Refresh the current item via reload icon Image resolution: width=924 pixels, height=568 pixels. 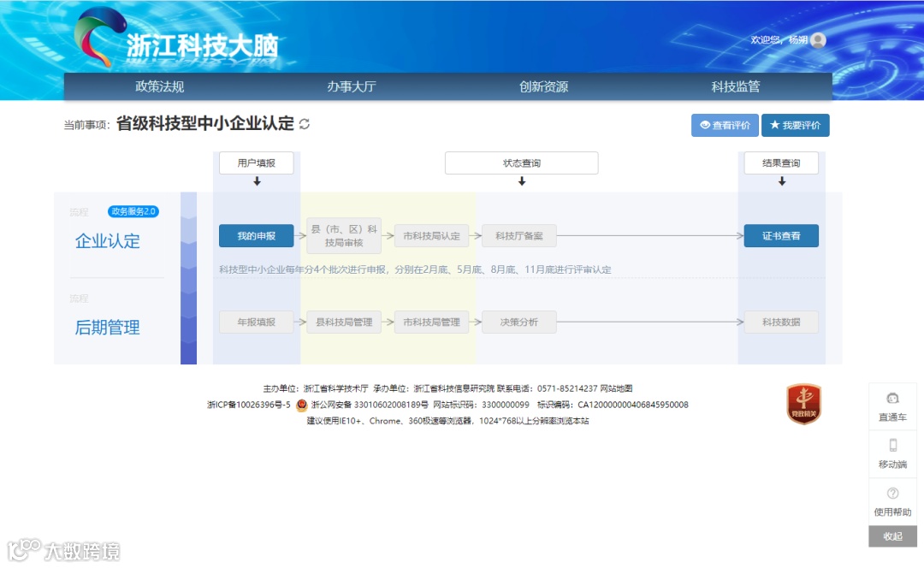pyautogui.click(x=304, y=124)
